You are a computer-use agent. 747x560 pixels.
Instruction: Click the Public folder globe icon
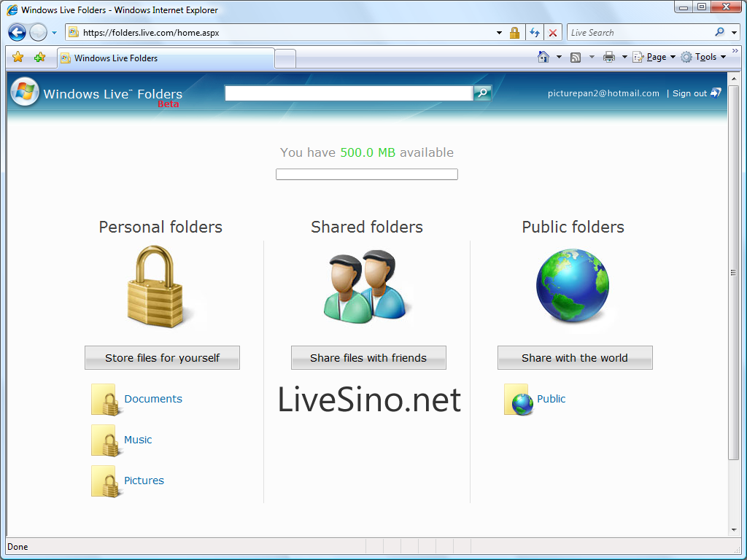tap(519, 400)
